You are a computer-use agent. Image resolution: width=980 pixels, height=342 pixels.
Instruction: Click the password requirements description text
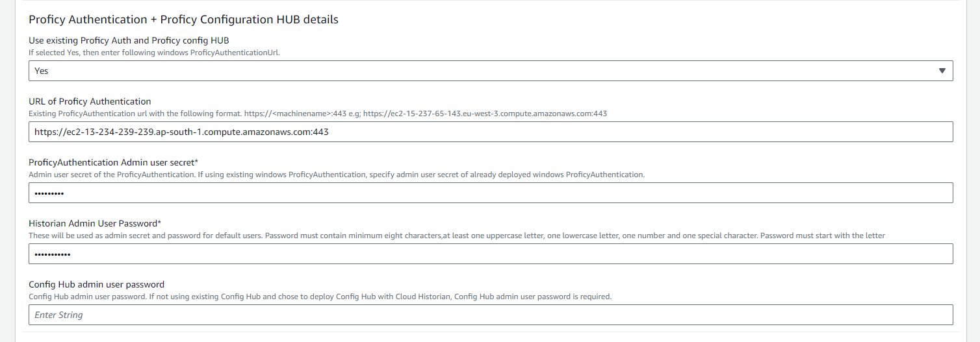[457, 236]
